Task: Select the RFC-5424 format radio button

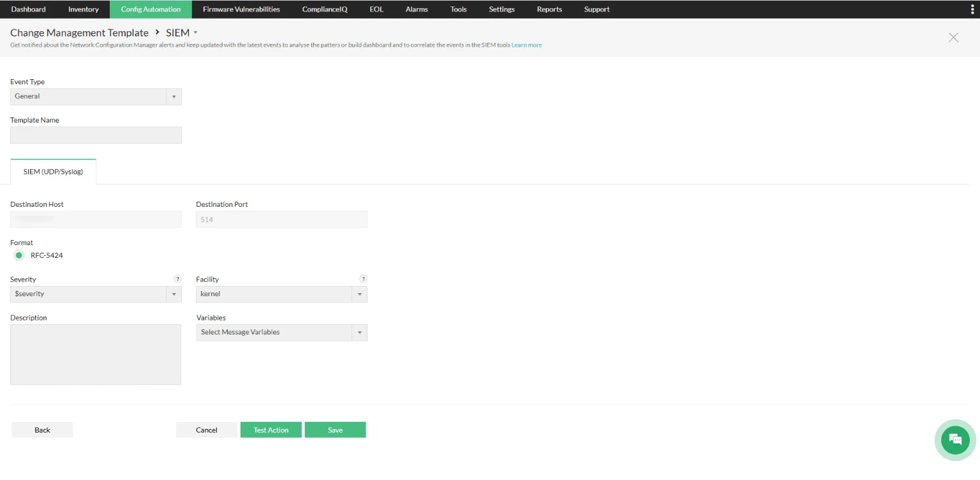Action: coord(19,255)
